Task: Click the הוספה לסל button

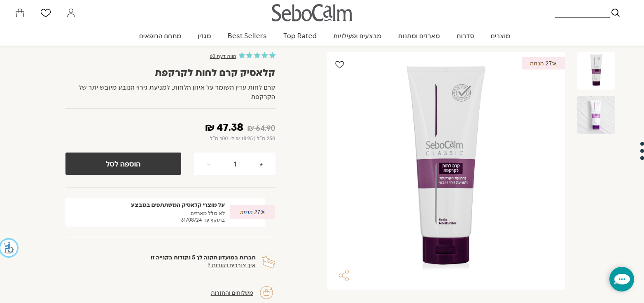Action: (123, 164)
